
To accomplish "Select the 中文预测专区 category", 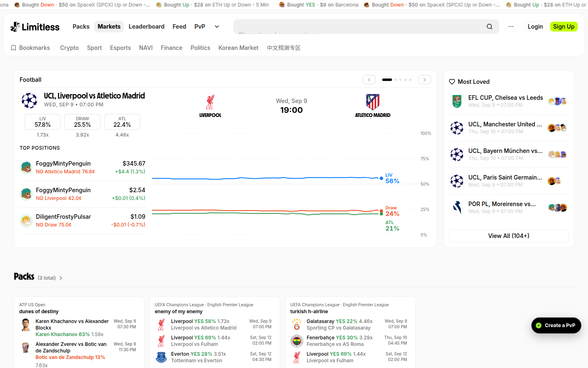I will pos(284,48).
